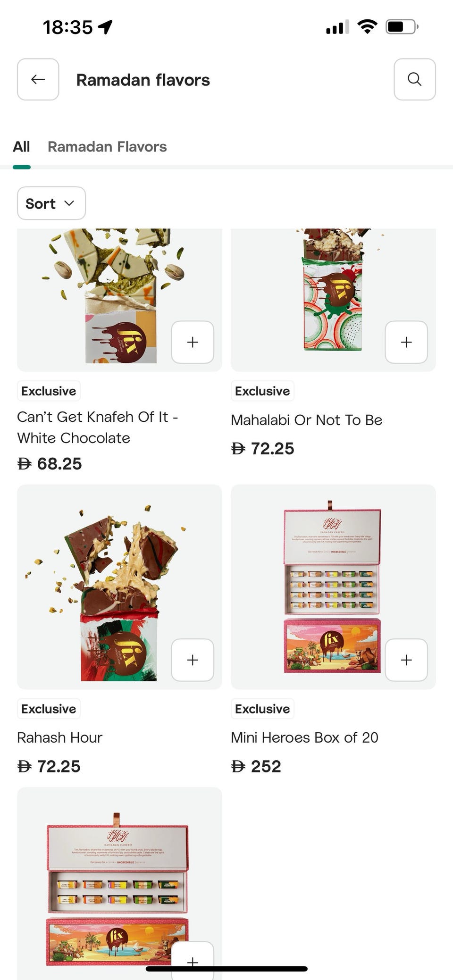Add Mini Heroes Box of 20 to cart
453x980 pixels.
coord(406,660)
